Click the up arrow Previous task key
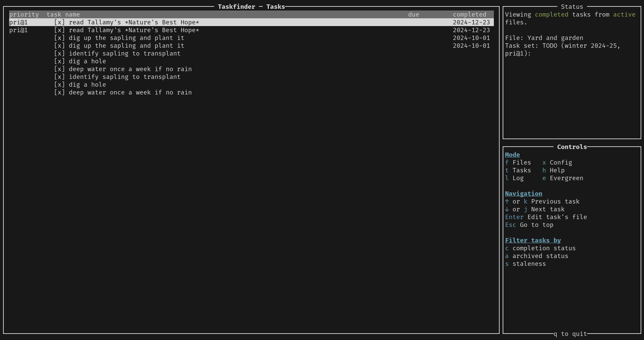The image size is (644, 340). click(507, 201)
